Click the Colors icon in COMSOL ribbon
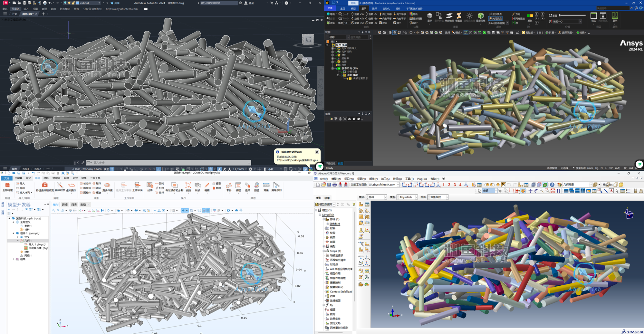 click(x=257, y=185)
